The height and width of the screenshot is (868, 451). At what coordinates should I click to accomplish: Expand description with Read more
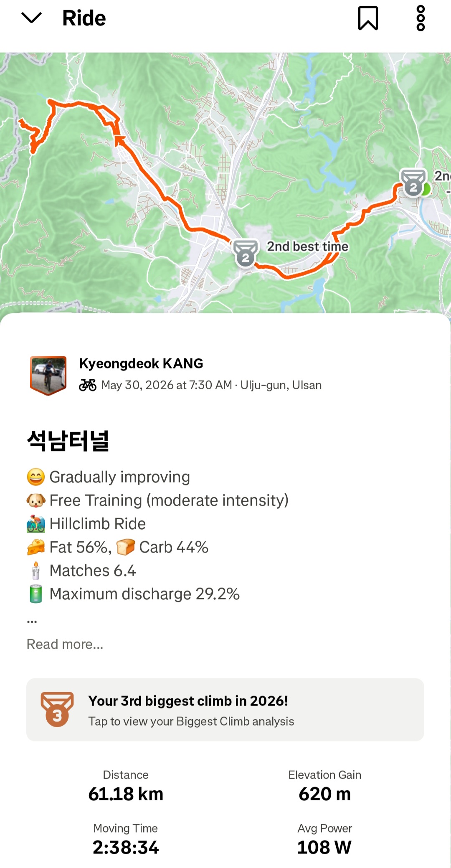tap(65, 644)
